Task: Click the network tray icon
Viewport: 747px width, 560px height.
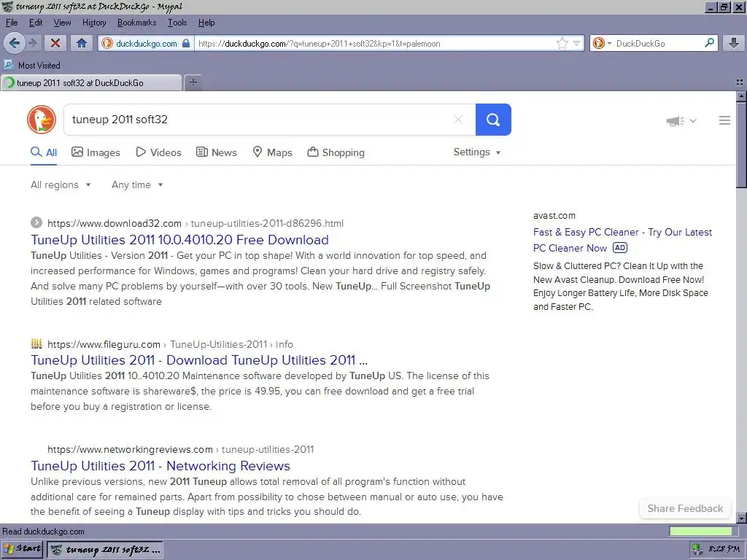Action: (x=697, y=549)
